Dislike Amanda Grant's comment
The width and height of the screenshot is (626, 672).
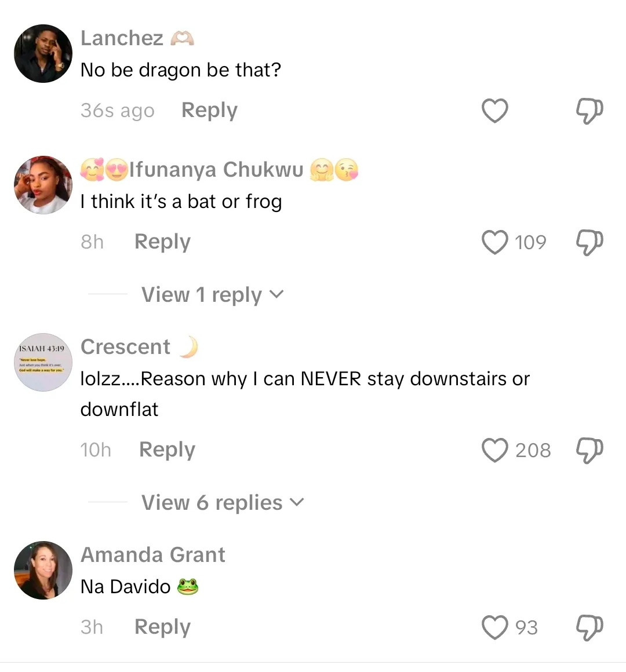(x=589, y=627)
